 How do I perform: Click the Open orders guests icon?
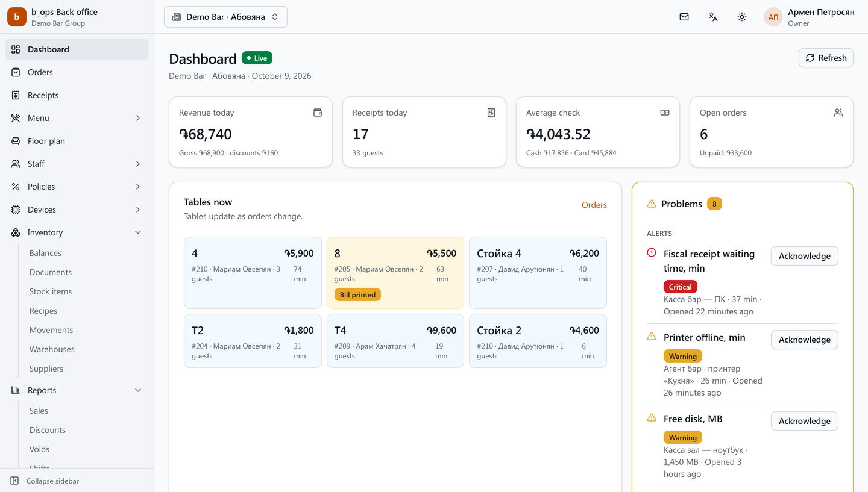[838, 113]
